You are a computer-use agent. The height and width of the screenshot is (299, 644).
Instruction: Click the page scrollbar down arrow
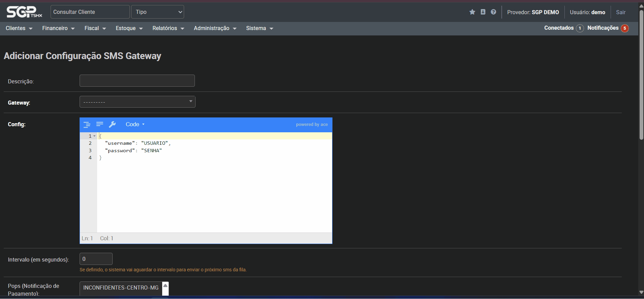[x=641, y=292]
